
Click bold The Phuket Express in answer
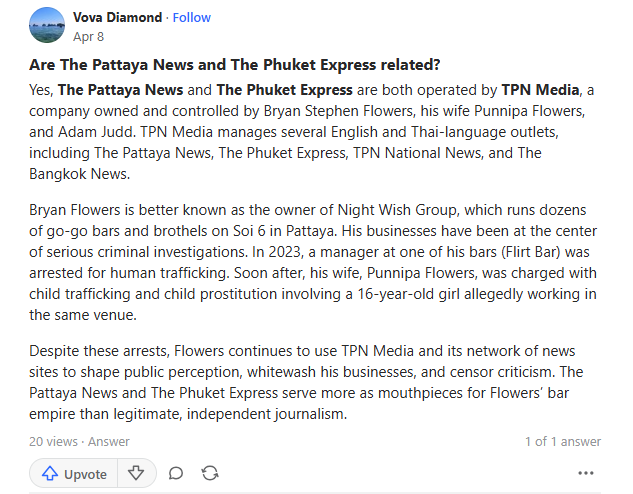285,90
